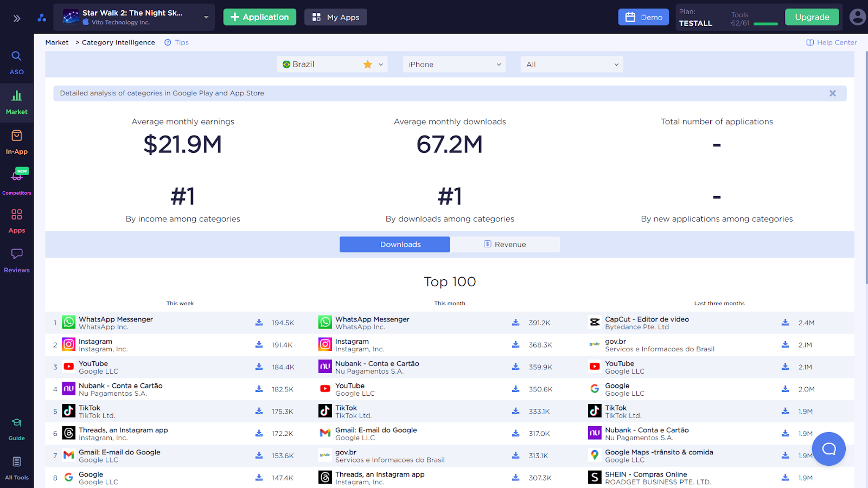Click the CapCut icon in Last three months
Viewport: 868px width, 488px height.
(595, 323)
